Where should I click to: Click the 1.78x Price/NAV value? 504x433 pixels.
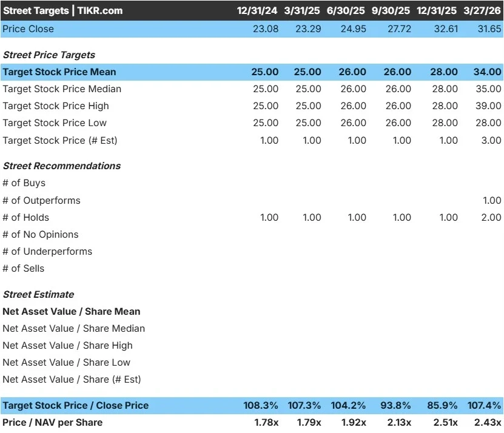coord(266,423)
